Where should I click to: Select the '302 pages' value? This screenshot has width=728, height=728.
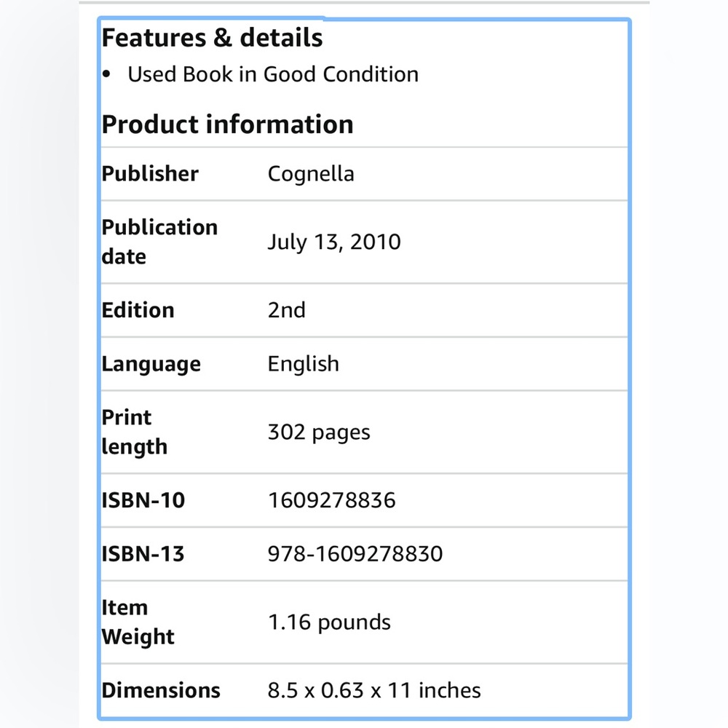(319, 432)
